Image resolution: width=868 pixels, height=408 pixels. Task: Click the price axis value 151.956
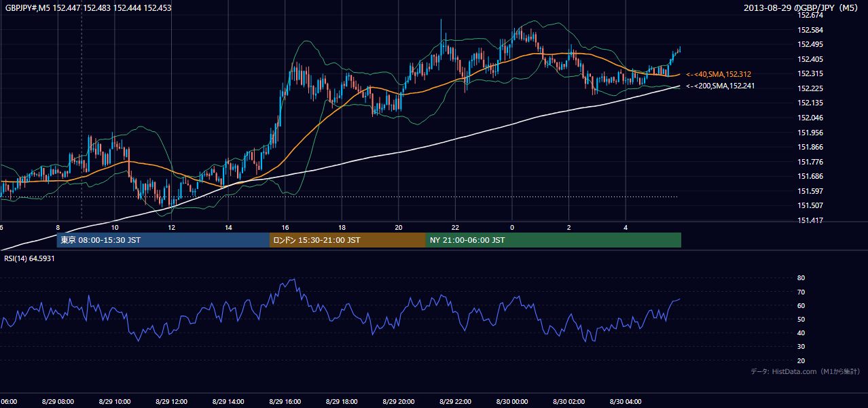point(810,133)
